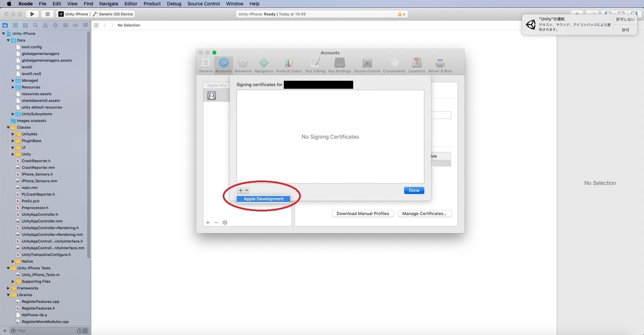Open the Test navigator diamond icon
Screen dimensions: 644x335
pyautogui.click(x=55, y=25)
